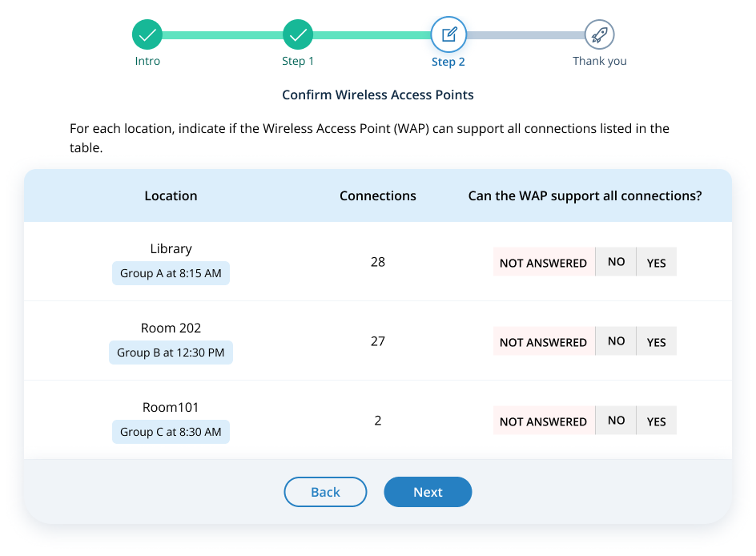756x556 pixels.
Task: Select NO for the Library location
Action: point(616,262)
